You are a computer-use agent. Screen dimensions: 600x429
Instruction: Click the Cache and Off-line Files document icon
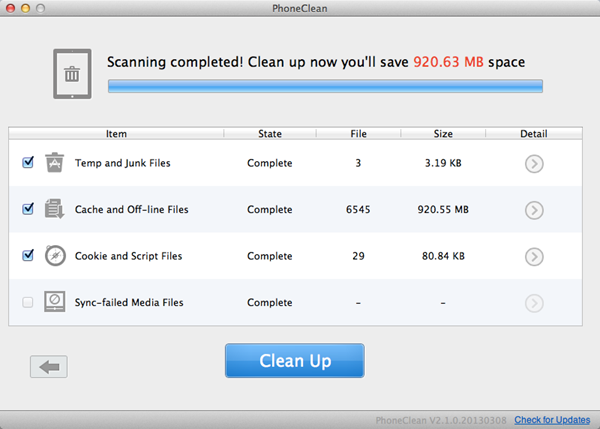(54, 209)
